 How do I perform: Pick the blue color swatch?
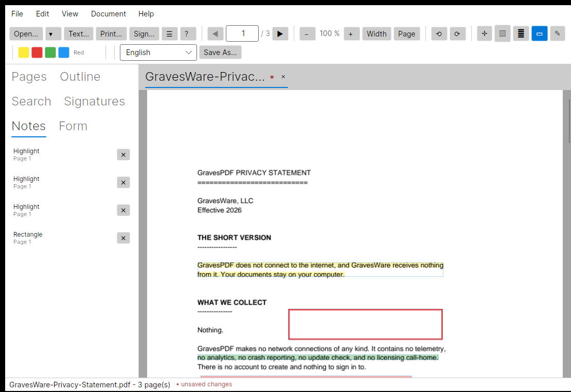(x=64, y=52)
